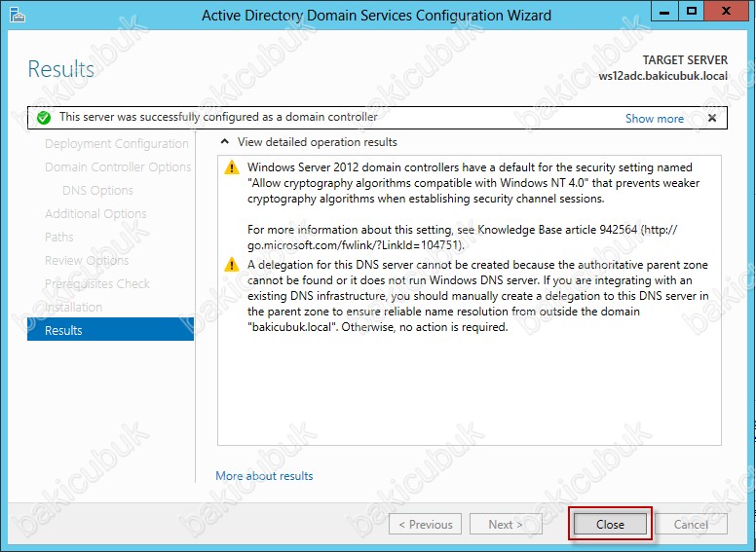The image size is (756, 552).
Task: Click the Cancel button
Action: point(691,524)
